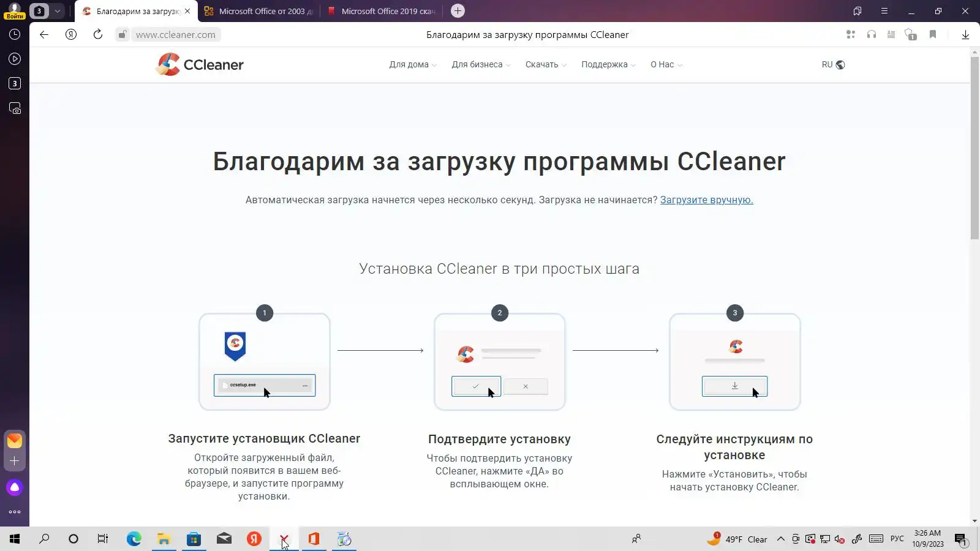Click the Загрузите вручную link
This screenshot has width=980, height=551.
[707, 200]
